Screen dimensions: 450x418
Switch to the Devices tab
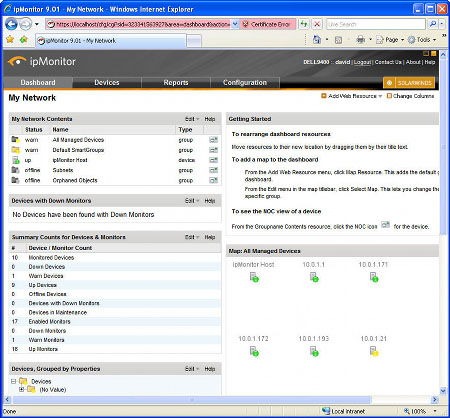(x=107, y=83)
